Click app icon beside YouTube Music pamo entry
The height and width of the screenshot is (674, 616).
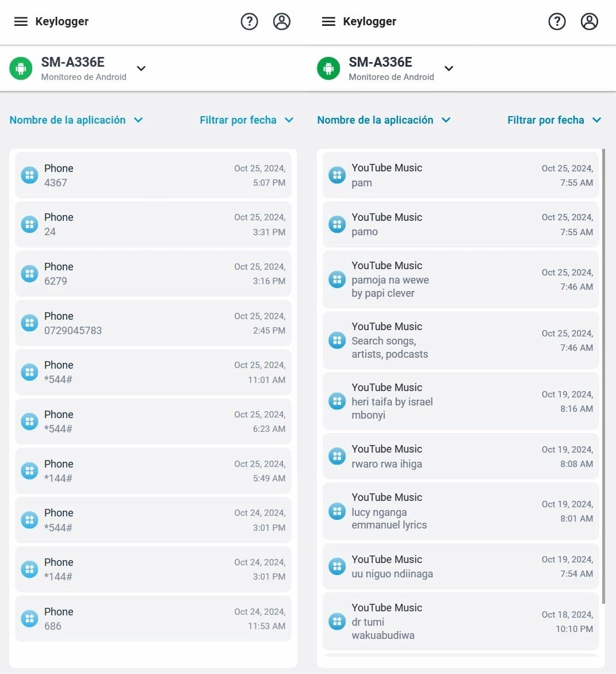337,224
